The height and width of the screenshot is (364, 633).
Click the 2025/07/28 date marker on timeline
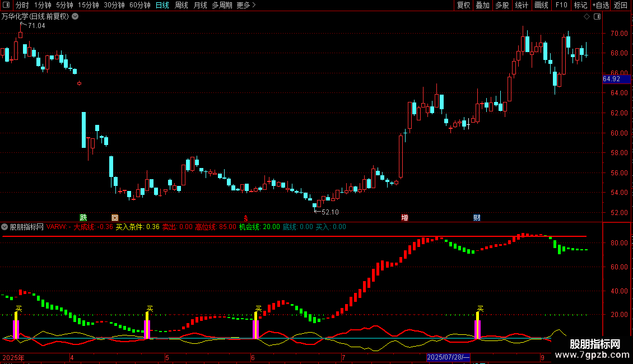point(448,357)
